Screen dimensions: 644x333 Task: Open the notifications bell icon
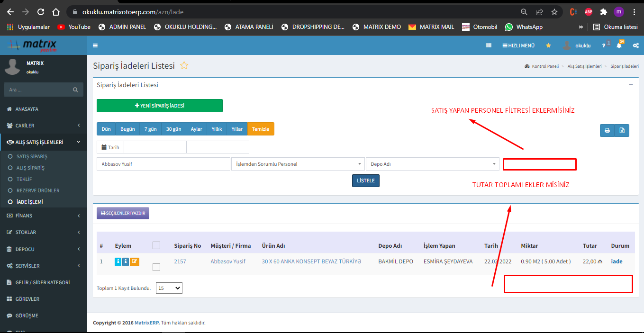click(619, 45)
